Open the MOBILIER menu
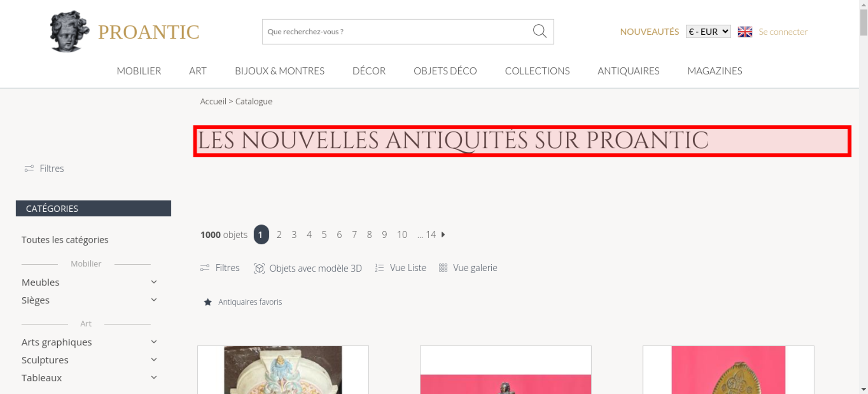 pos(139,71)
